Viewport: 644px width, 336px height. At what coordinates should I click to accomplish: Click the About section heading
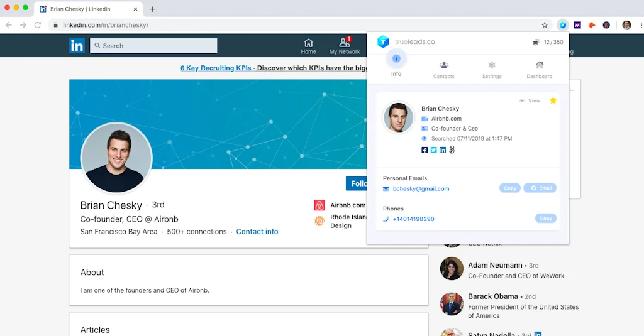coord(92,273)
